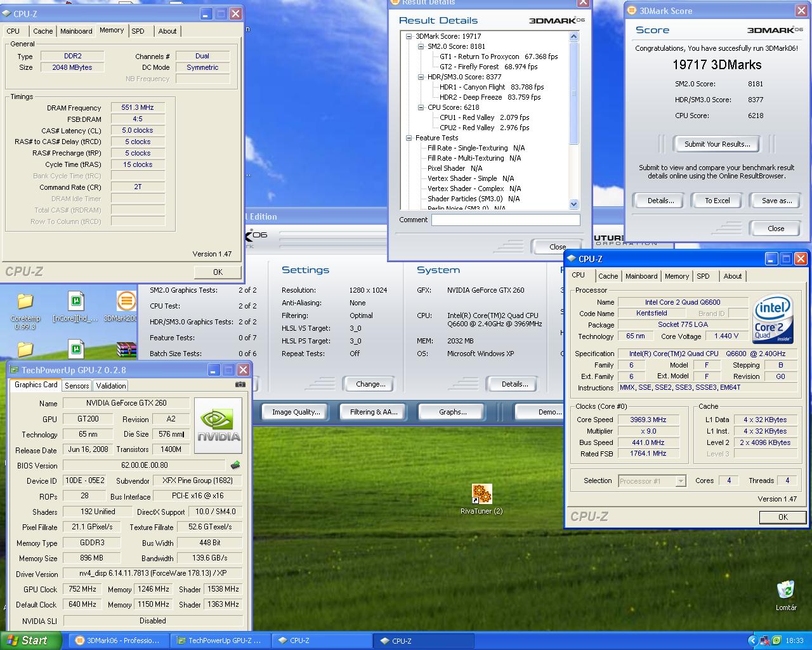Close the 3DMark Score dialog via Close
The width and height of the screenshot is (812, 650).
(x=776, y=229)
